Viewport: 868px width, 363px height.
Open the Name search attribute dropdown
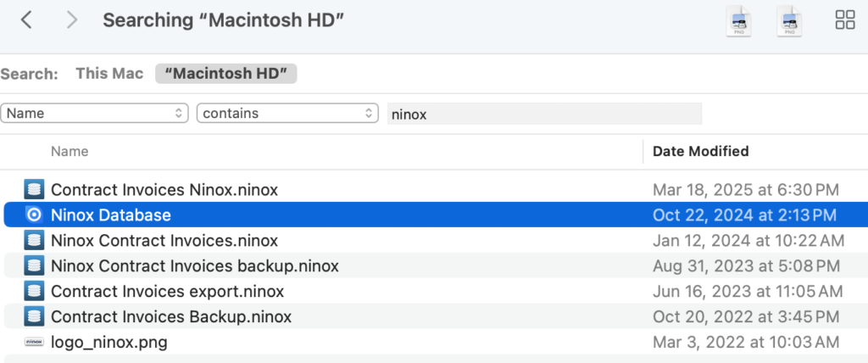pos(95,113)
